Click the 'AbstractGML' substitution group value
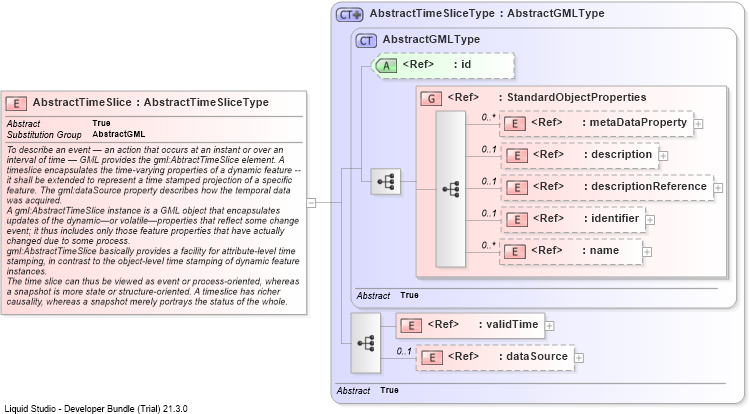 118,134
